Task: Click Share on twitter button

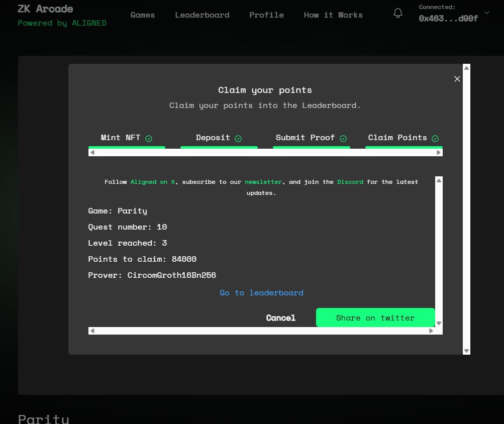Action: (375, 317)
